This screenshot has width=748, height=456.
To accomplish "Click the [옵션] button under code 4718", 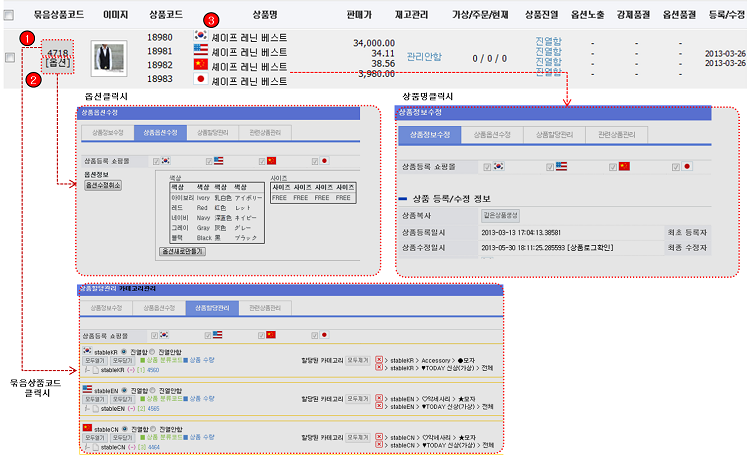I will (58, 64).
